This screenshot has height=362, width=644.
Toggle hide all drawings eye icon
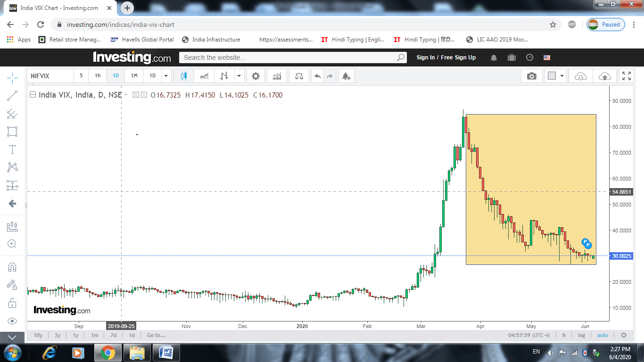(12, 321)
